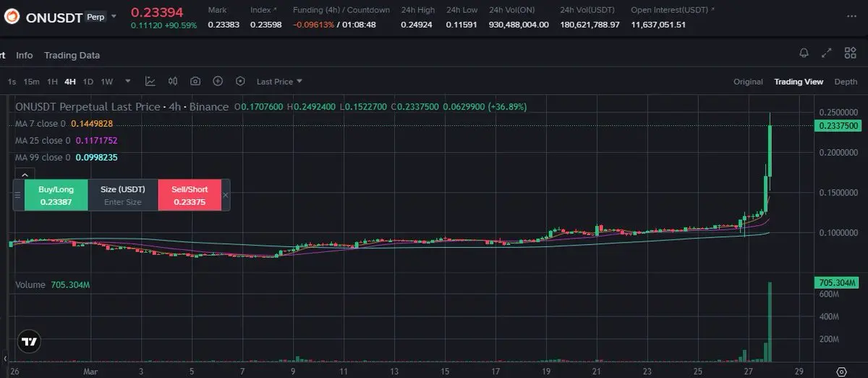Select the Trading View chart tab
The image size is (868, 378).
click(x=799, y=82)
